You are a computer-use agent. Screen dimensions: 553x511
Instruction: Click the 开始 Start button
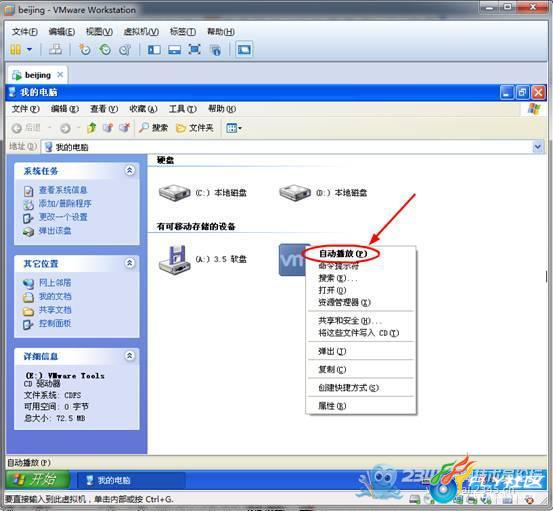click(x=37, y=479)
